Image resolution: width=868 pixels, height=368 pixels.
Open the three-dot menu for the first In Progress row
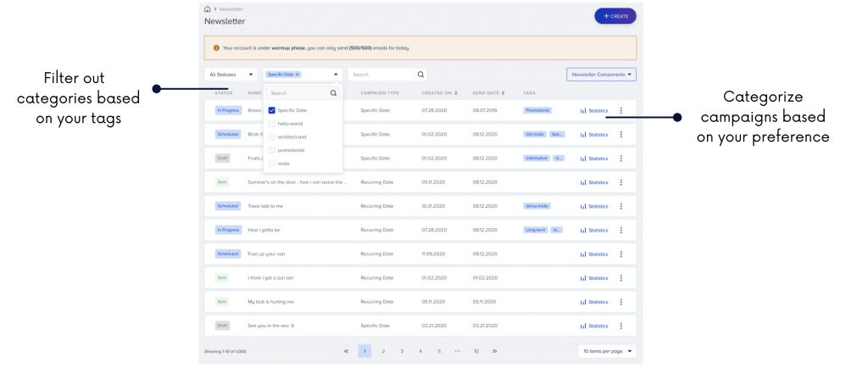point(620,110)
